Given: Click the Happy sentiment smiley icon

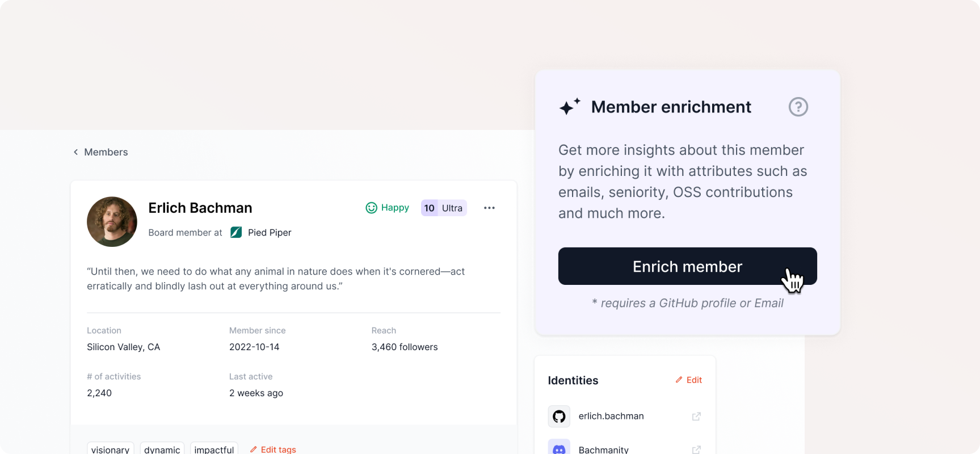Looking at the screenshot, I should [x=371, y=208].
